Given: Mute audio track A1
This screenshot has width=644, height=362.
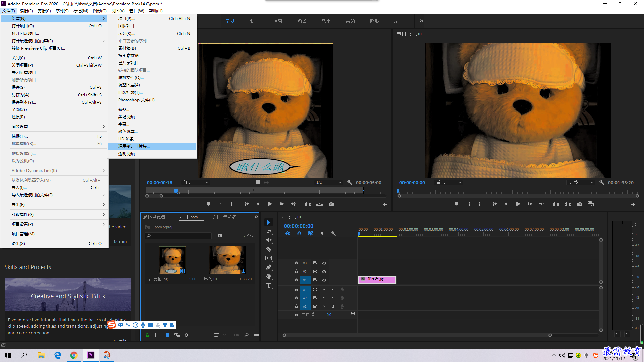Looking at the screenshot, I should (x=324, y=290).
